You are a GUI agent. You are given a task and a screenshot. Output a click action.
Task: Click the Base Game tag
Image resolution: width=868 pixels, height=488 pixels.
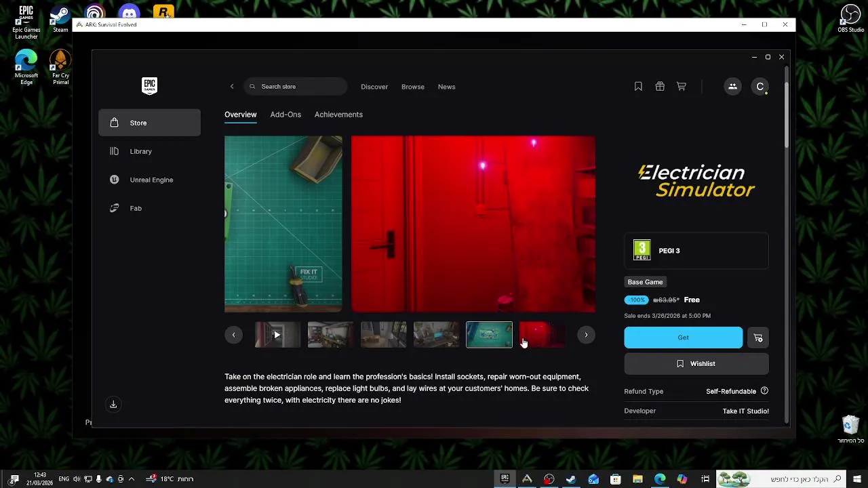coord(645,282)
